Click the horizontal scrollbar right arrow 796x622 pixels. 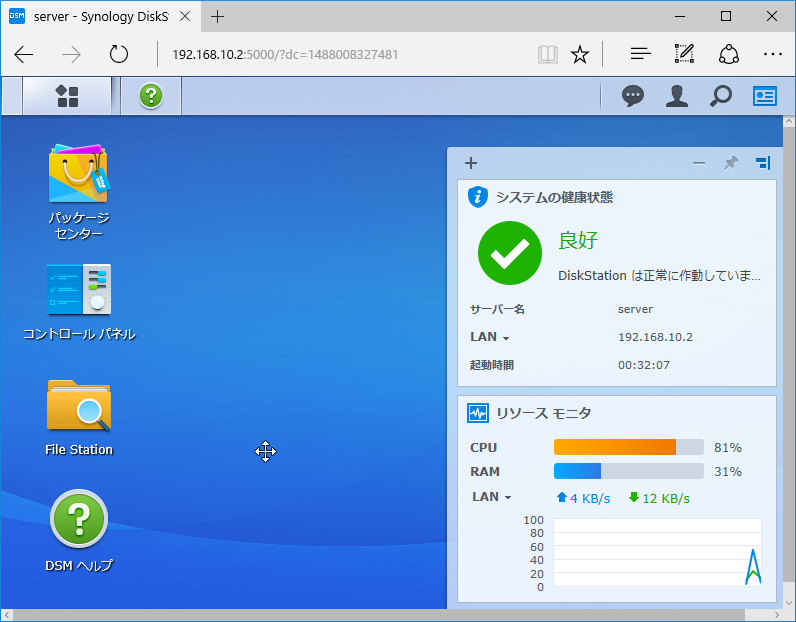(x=777, y=615)
